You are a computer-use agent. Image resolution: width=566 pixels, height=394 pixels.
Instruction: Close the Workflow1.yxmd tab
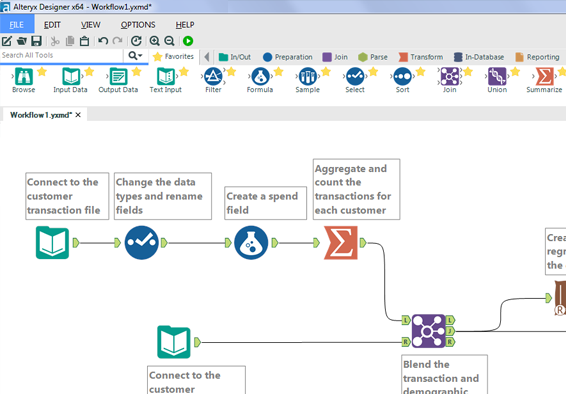point(78,115)
